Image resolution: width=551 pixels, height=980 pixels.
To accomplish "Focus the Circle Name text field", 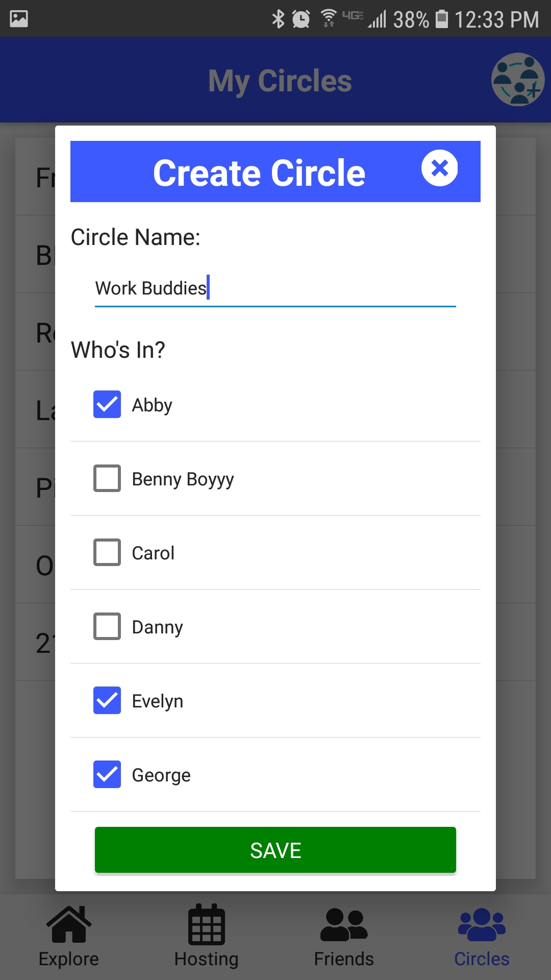I will 275,288.
